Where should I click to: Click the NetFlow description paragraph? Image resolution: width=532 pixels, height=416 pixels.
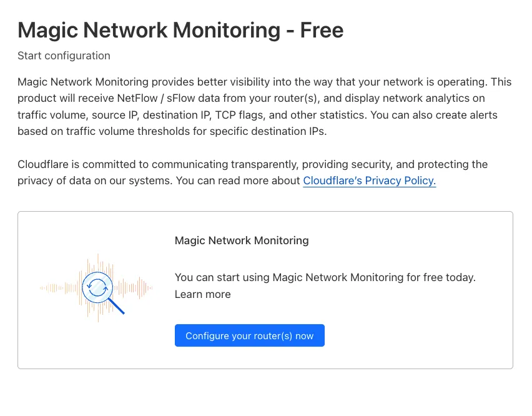coord(262,106)
